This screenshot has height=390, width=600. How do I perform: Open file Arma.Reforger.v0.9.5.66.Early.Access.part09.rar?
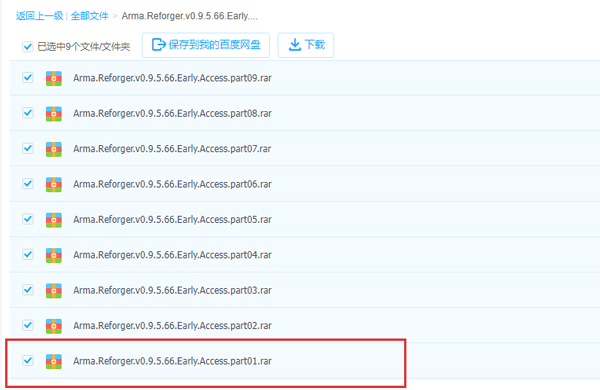(173, 78)
